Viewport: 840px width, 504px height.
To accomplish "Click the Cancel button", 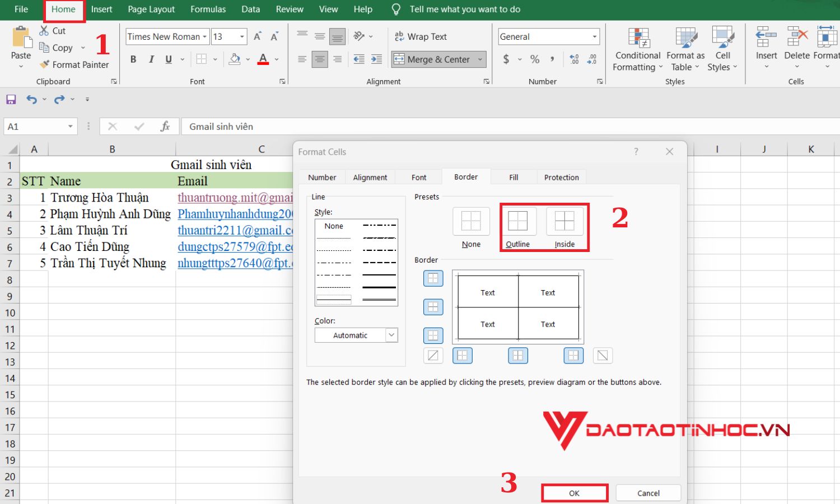I will [648, 493].
